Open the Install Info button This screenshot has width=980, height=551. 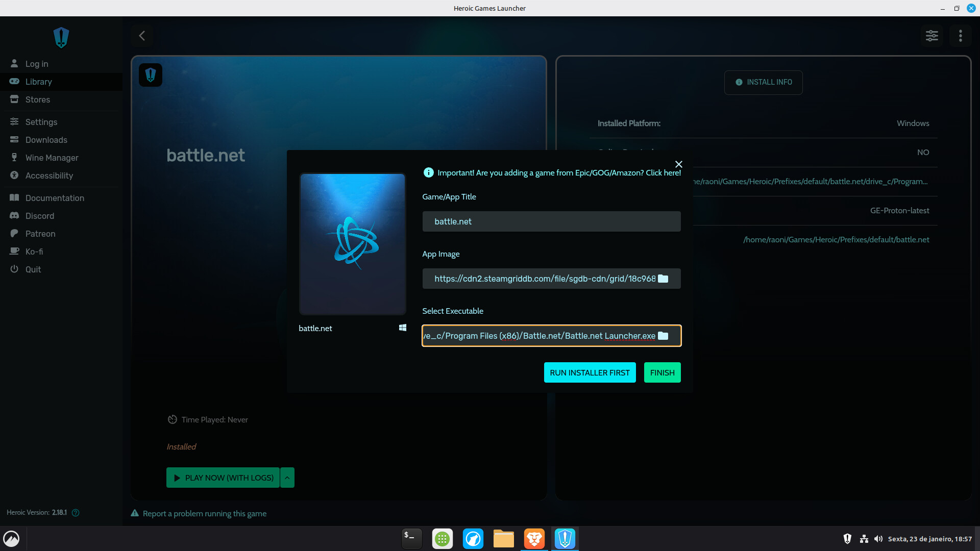point(763,82)
